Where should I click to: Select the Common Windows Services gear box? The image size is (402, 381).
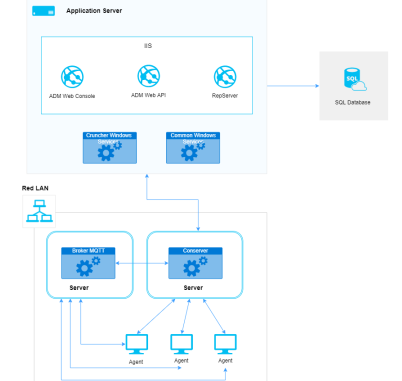click(193, 148)
